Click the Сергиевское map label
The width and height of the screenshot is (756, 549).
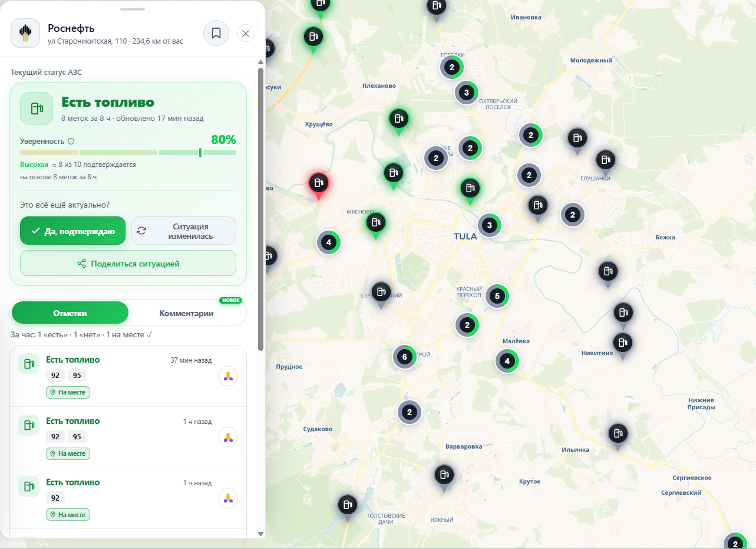tap(692, 478)
